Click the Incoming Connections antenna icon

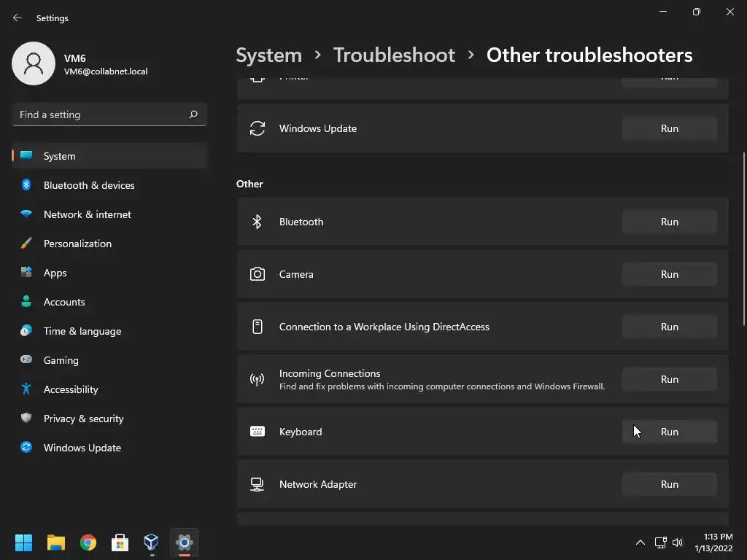pos(258,379)
